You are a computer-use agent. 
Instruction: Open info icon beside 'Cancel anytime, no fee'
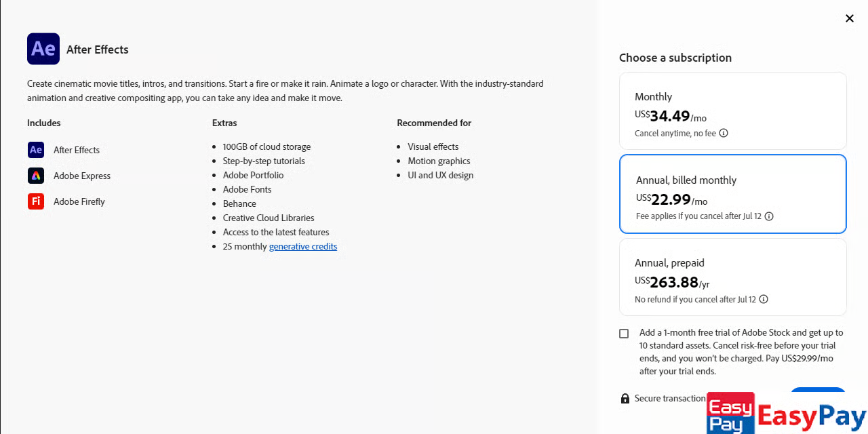point(724,133)
